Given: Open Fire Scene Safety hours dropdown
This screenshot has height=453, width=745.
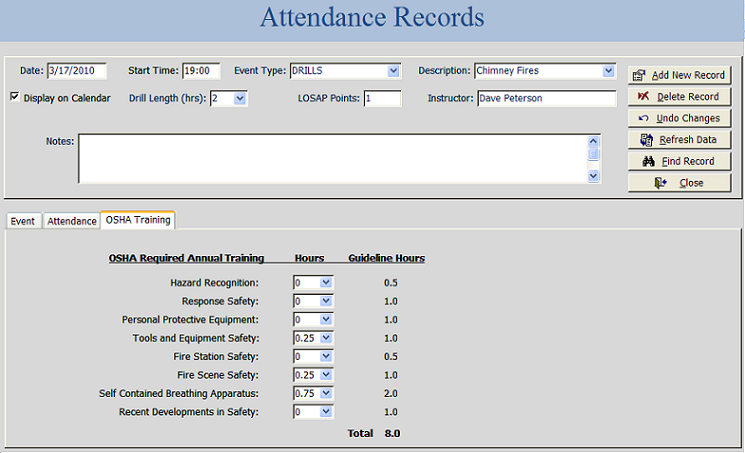Looking at the screenshot, I should (x=325, y=375).
